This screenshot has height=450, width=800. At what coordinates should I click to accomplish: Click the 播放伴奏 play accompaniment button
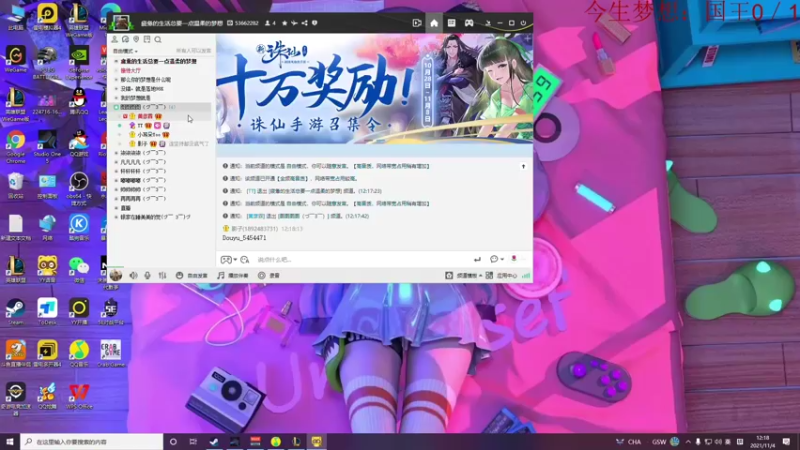pyautogui.click(x=233, y=276)
